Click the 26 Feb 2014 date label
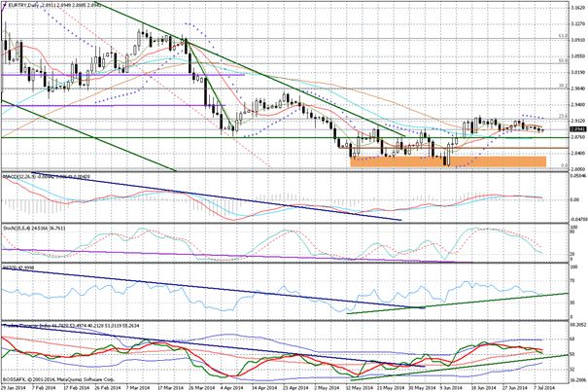The image size is (588, 392). coord(108,387)
